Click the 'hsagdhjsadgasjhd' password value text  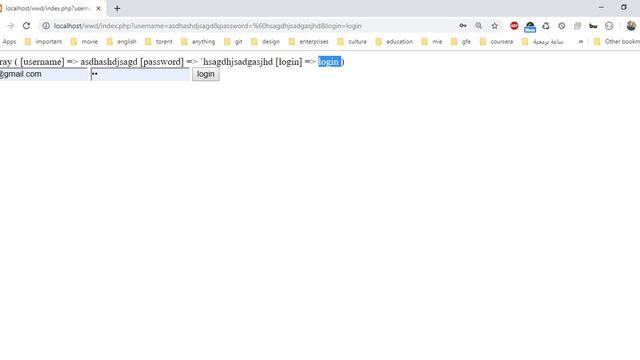pos(238,62)
